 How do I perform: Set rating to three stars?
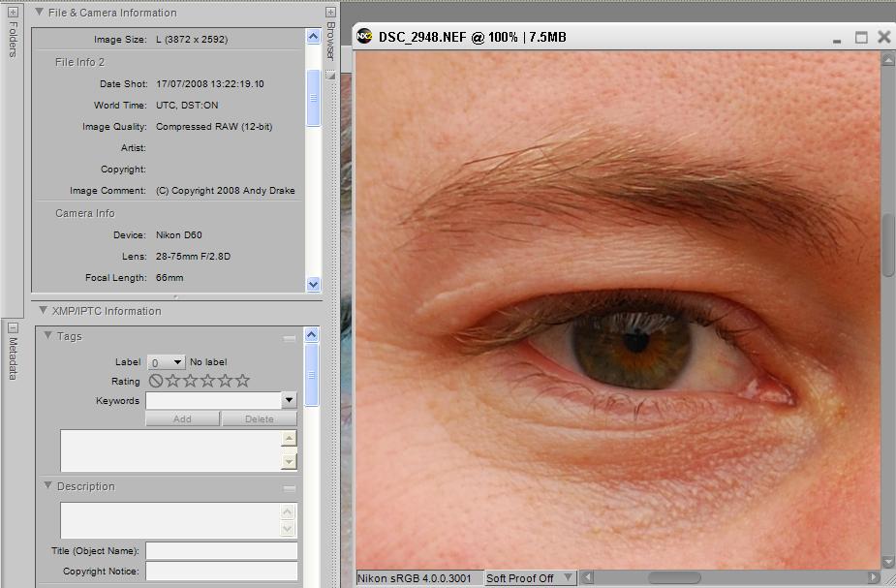208,381
